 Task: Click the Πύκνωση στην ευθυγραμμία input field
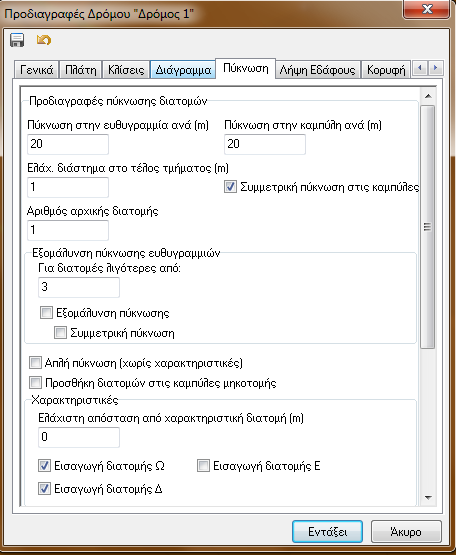pyautogui.click(x=68, y=144)
